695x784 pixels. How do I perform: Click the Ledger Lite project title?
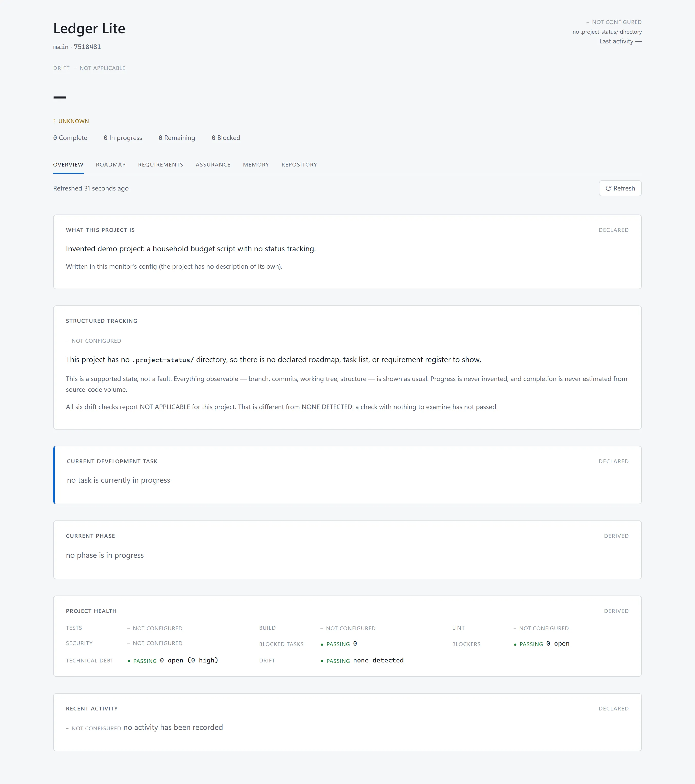pos(89,28)
